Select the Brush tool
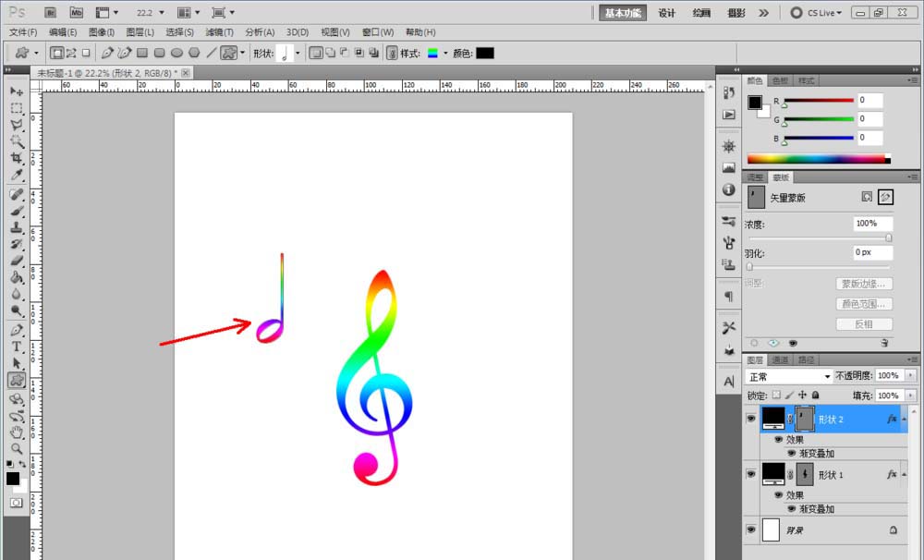 (x=17, y=211)
